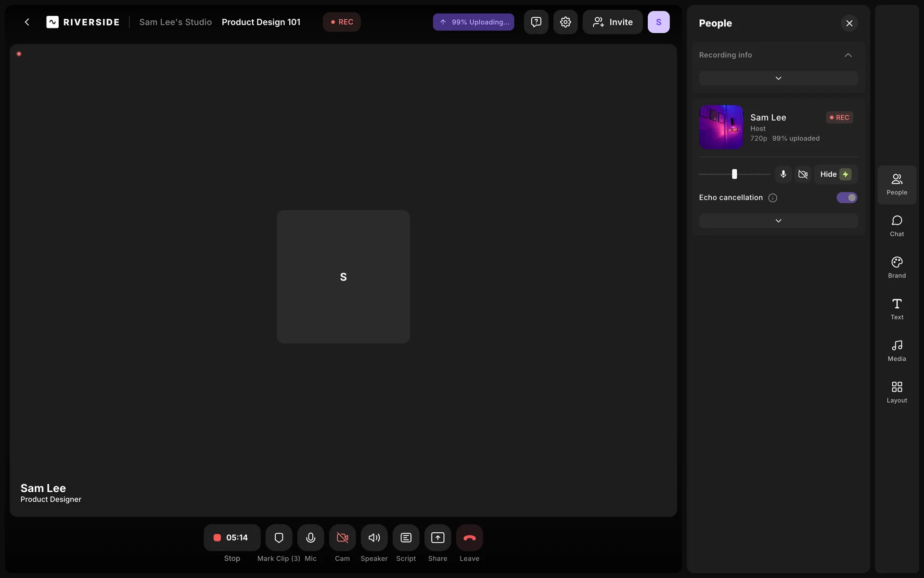Toggle Echo cancellation switch
This screenshot has height=578, width=924.
(847, 197)
